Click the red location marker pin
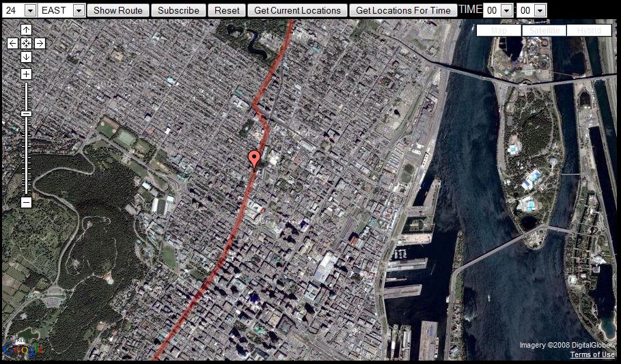 tap(254, 160)
